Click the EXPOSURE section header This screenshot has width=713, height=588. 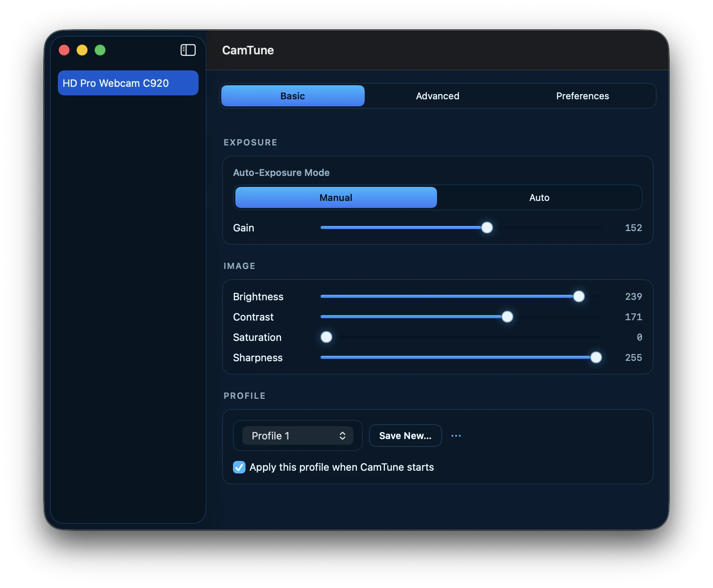pyautogui.click(x=251, y=142)
